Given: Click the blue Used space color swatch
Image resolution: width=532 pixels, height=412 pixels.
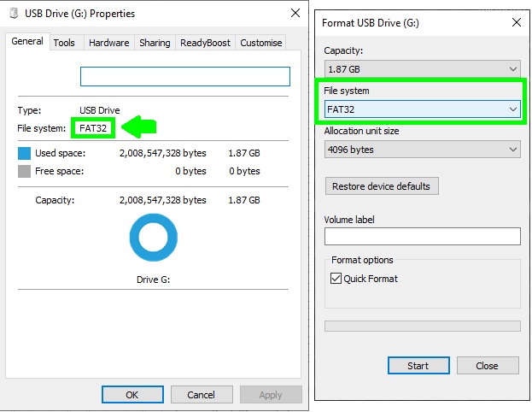Looking at the screenshot, I should pyautogui.click(x=24, y=154).
